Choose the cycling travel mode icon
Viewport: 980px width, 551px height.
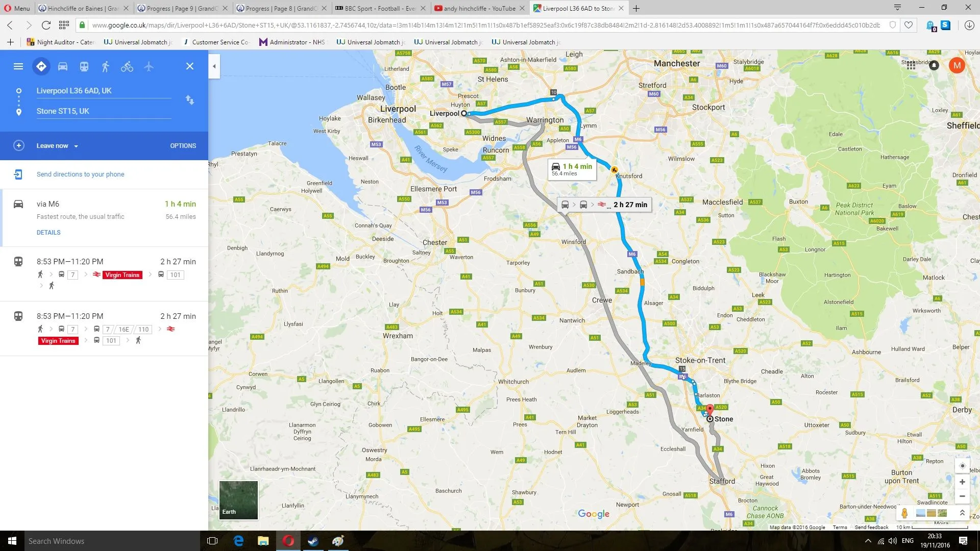[127, 66]
